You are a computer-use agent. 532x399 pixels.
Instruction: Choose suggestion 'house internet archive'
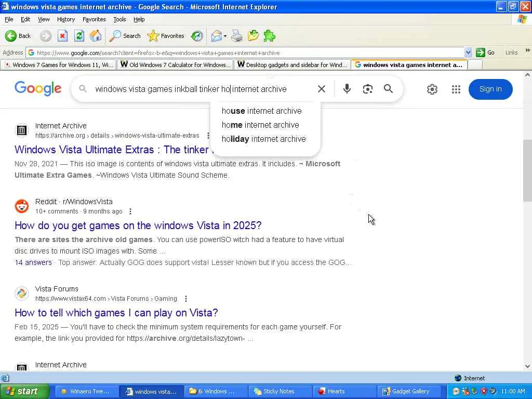262,111
